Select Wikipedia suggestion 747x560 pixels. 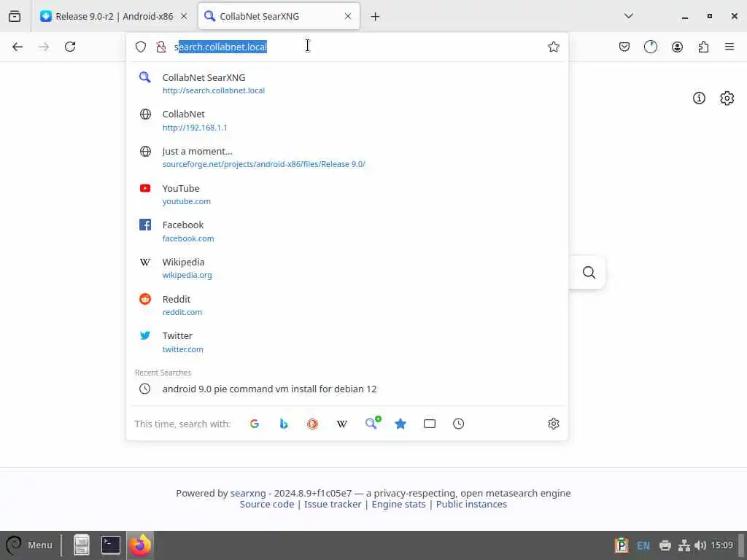[347, 268]
